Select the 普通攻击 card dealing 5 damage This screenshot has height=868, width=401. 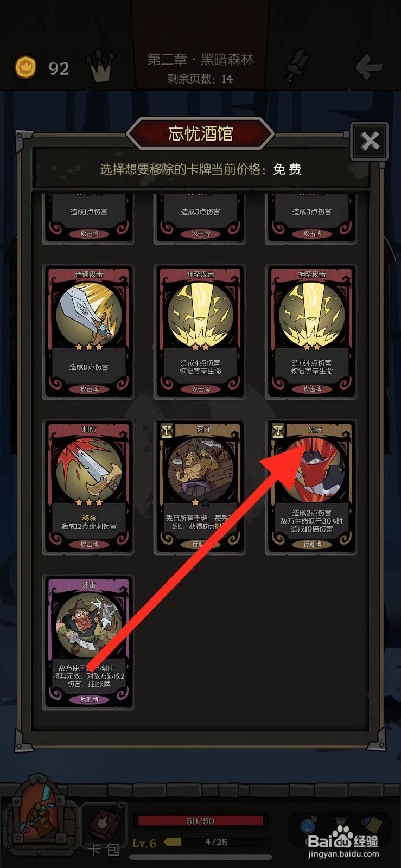[x=89, y=331]
